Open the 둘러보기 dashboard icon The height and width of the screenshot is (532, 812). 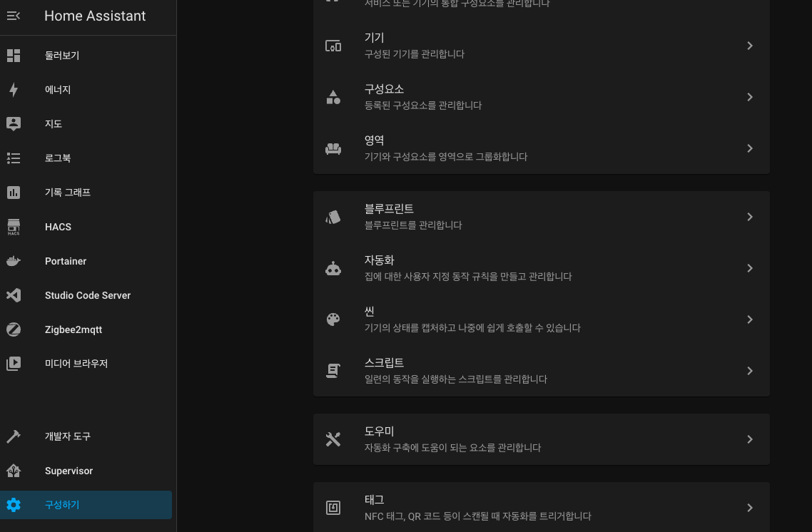pos(14,56)
